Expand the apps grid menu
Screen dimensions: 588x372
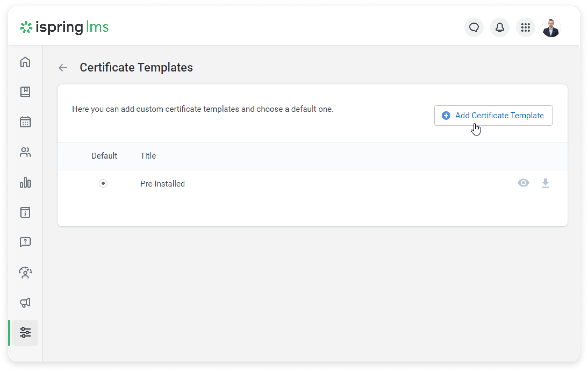tap(525, 27)
